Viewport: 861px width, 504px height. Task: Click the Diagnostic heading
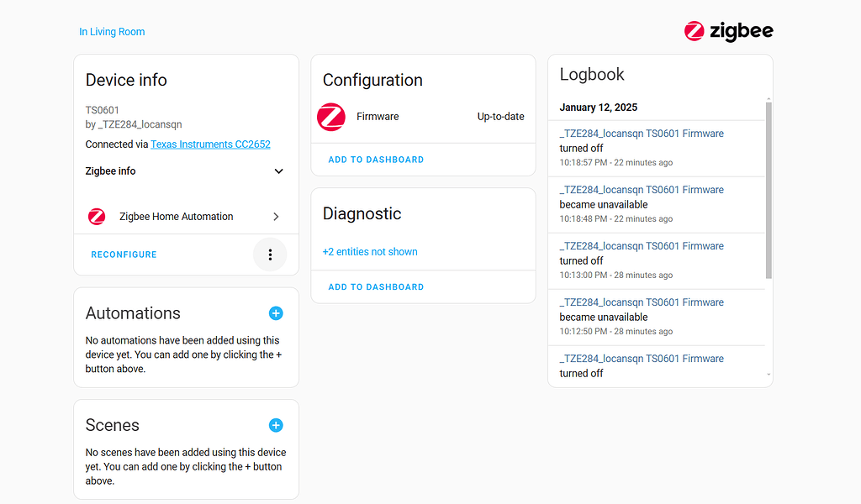tap(362, 214)
